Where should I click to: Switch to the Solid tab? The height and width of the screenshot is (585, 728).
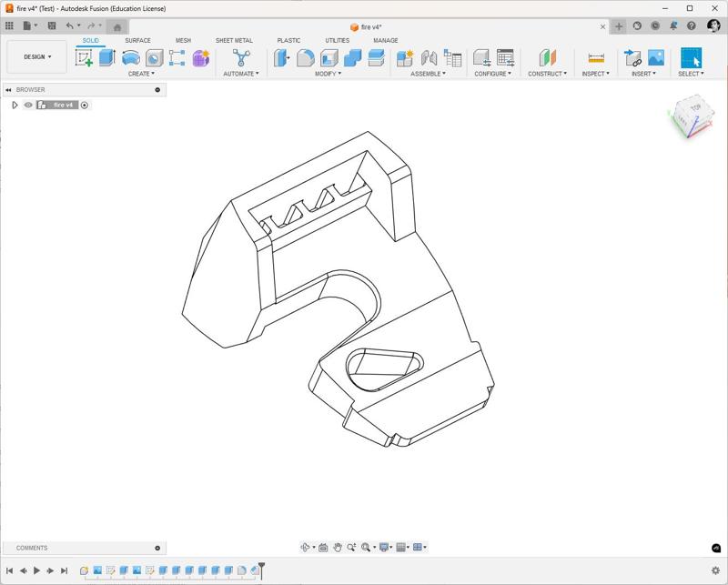[x=90, y=40]
